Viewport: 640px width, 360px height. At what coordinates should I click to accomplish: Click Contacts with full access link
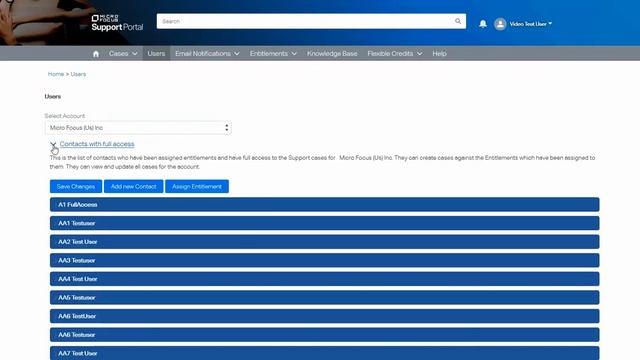(97, 144)
